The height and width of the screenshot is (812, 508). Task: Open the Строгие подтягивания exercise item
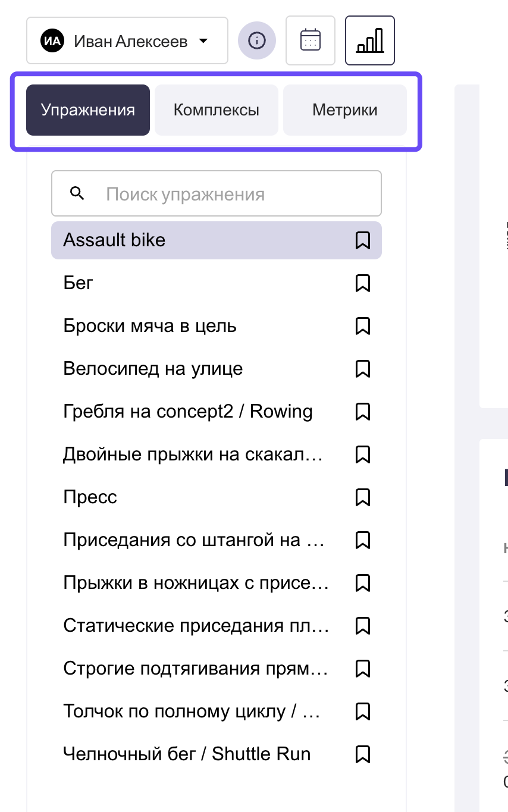click(x=195, y=669)
